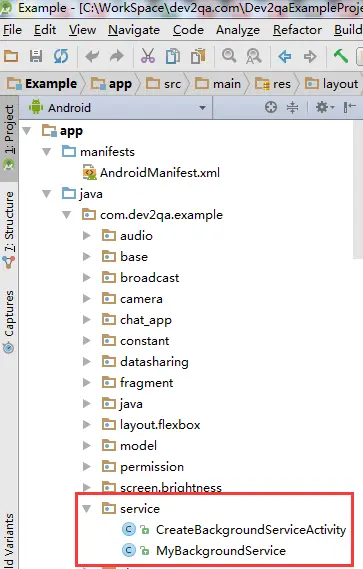Click the green Make Project hammer icon
The height and width of the screenshot is (569, 363).
coord(340,56)
